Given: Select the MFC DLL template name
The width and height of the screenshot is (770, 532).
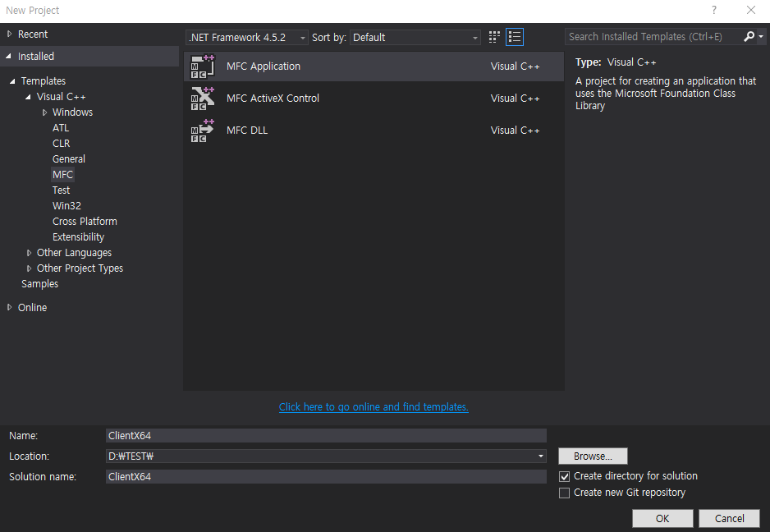Looking at the screenshot, I should [247, 131].
